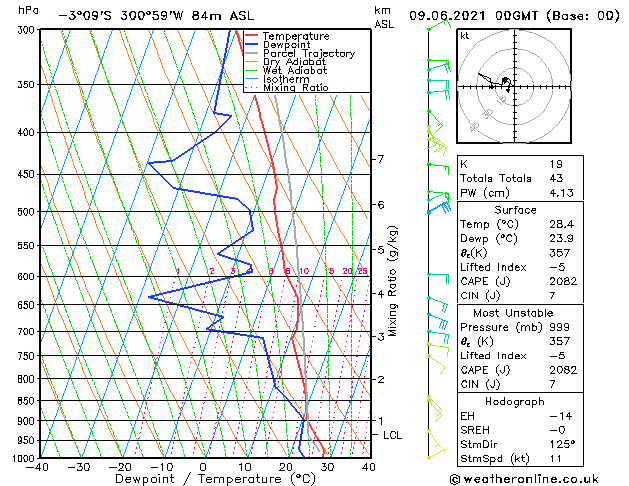Click the '300' hPa pressure axis label

[x=28, y=30]
